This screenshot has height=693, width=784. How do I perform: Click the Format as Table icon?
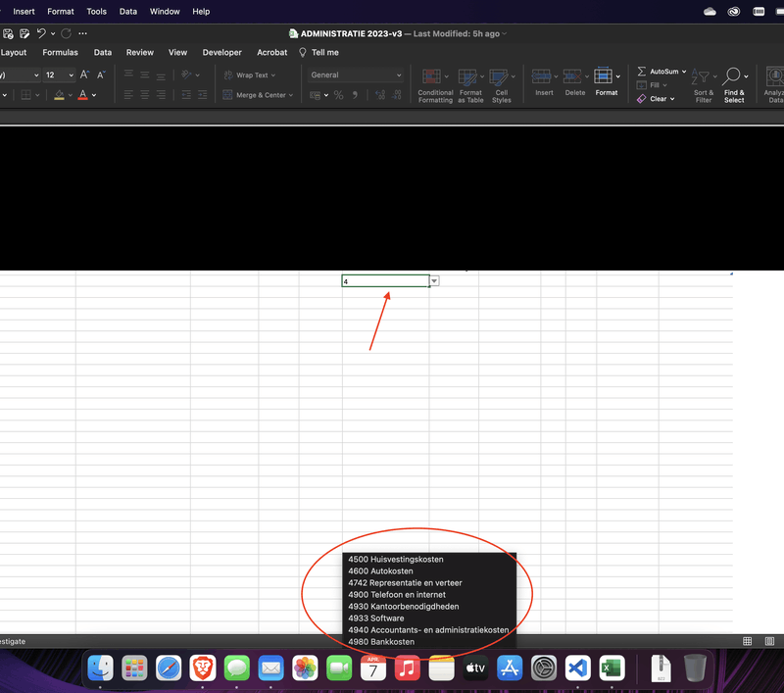pos(469,77)
